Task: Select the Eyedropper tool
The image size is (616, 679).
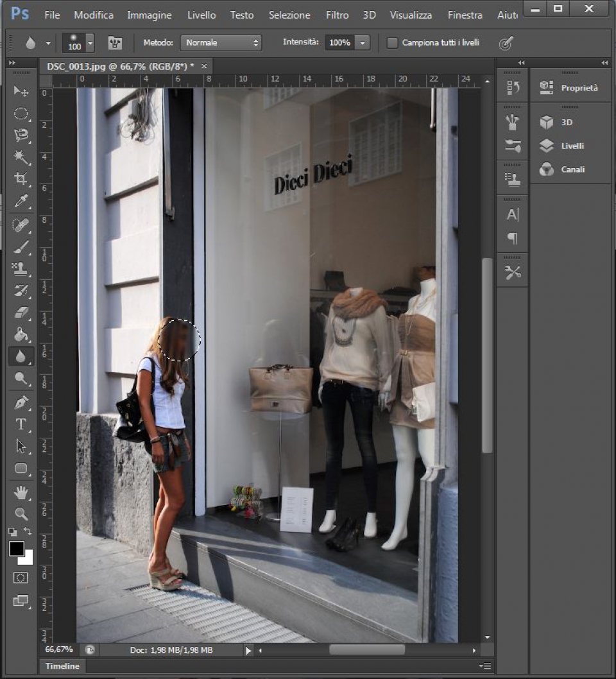Action: click(x=21, y=202)
